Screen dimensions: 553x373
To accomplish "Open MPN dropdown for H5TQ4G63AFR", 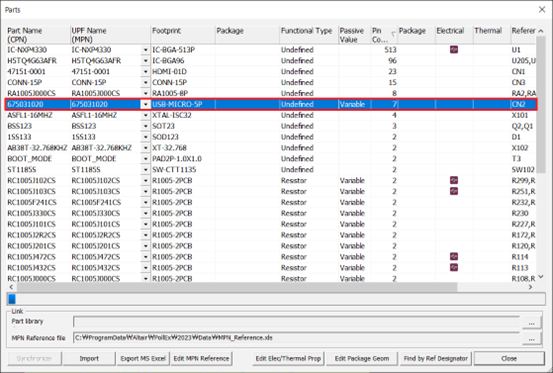I will pyautogui.click(x=145, y=61).
